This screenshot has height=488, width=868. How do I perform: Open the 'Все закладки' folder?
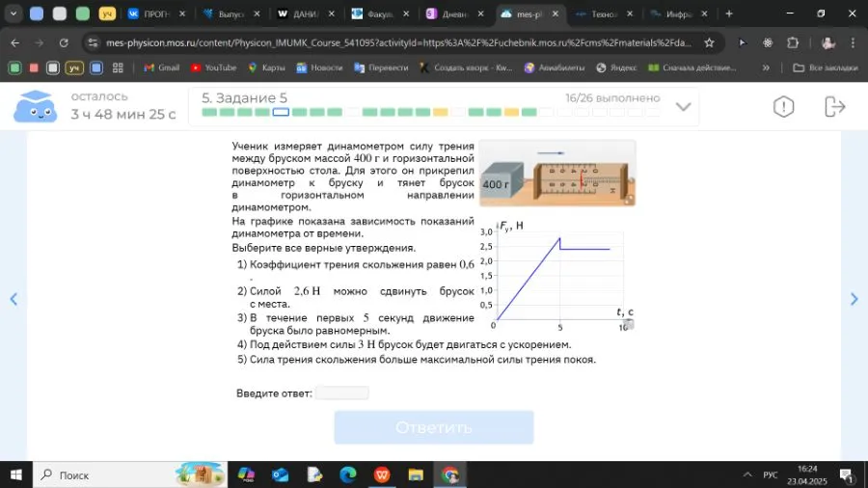[826, 68]
